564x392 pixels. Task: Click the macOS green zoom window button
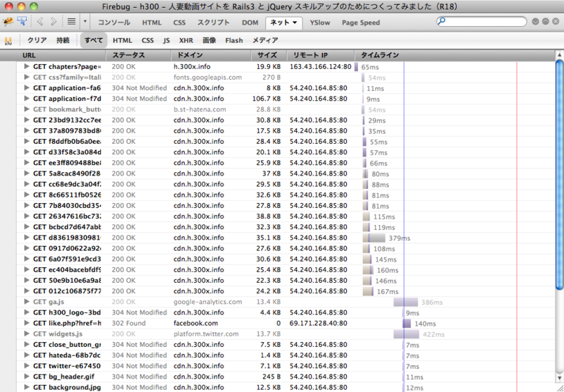[x=33, y=6]
